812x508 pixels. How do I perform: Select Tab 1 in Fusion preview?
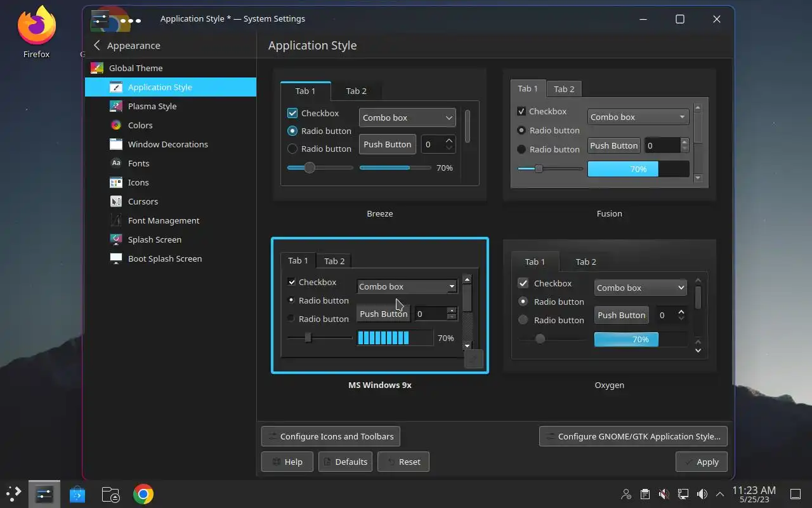pos(528,88)
